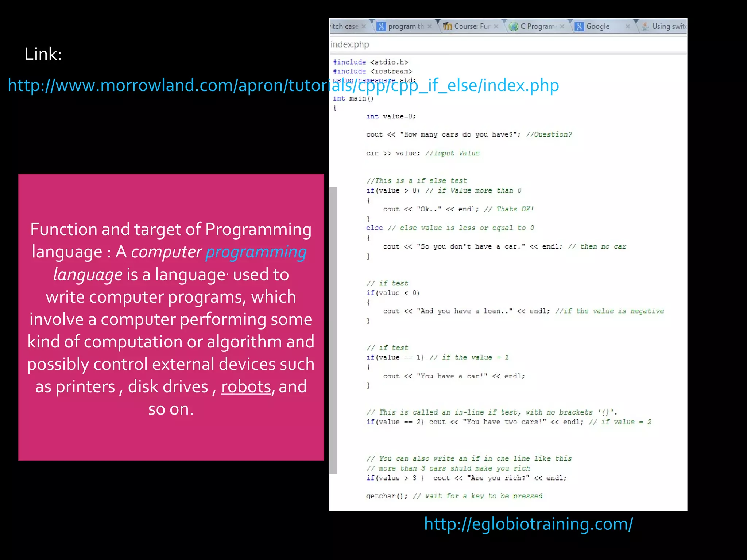747x560 pixels.
Task: Click the Google favicon on 'program th' tab
Action: [381, 26]
